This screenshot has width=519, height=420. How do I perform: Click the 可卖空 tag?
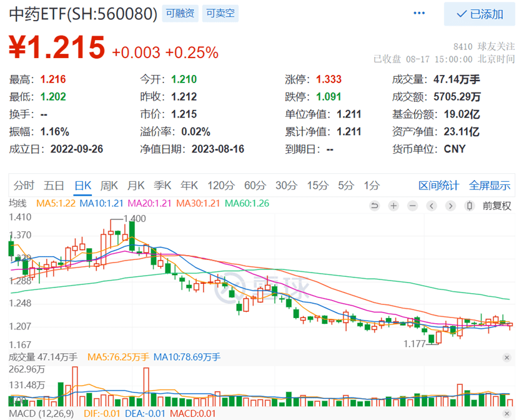point(220,13)
